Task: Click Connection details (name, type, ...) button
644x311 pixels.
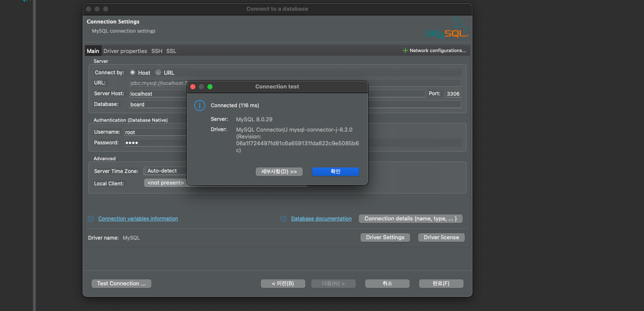Action: tap(411, 218)
